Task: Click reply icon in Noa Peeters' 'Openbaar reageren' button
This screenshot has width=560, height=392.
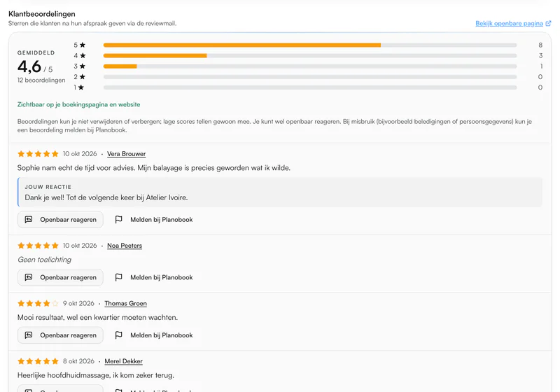Action: pyautogui.click(x=29, y=277)
